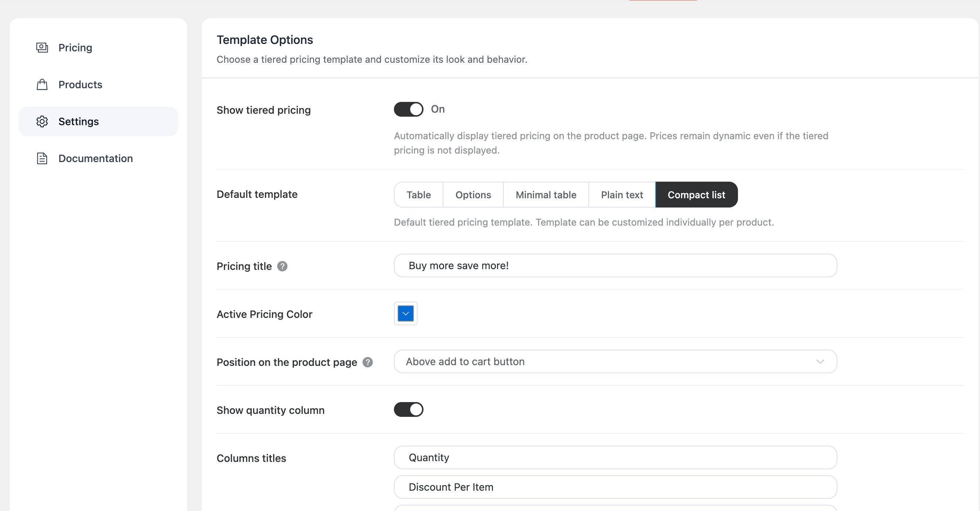This screenshot has width=980, height=511.
Task: Toggle the tiered pricing switch back on
Action: click(408, 109)
